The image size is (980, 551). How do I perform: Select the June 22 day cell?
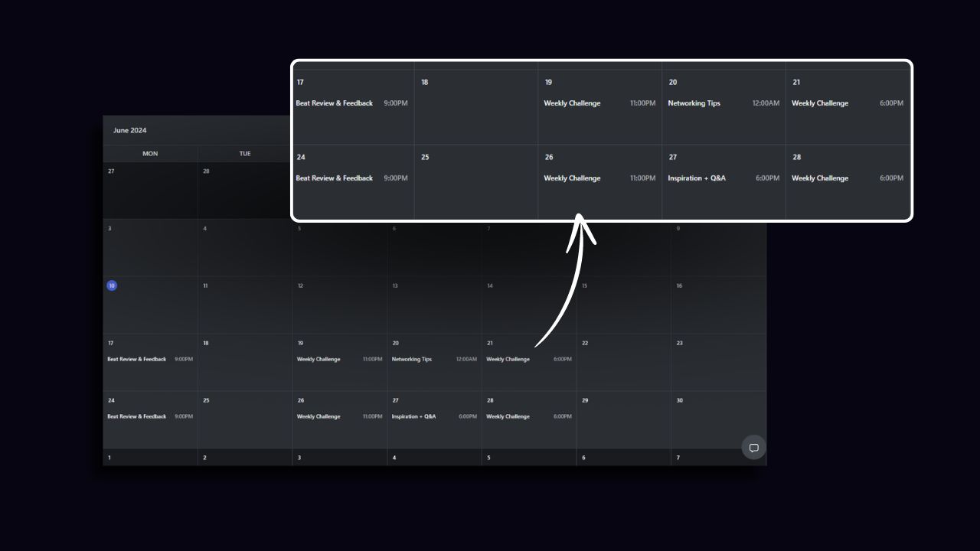(623, 362)
